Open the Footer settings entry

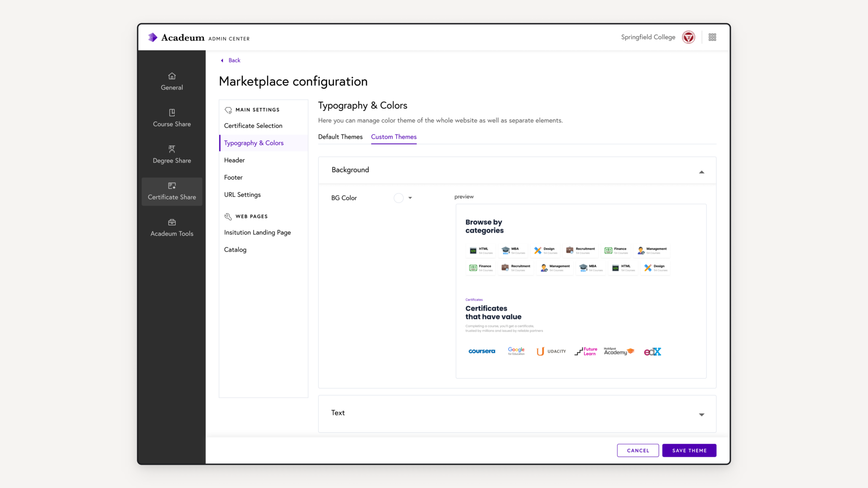click(233, 177)
